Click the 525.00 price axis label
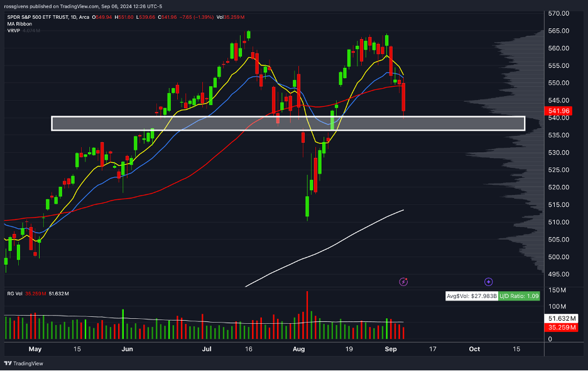 [558, 170]
